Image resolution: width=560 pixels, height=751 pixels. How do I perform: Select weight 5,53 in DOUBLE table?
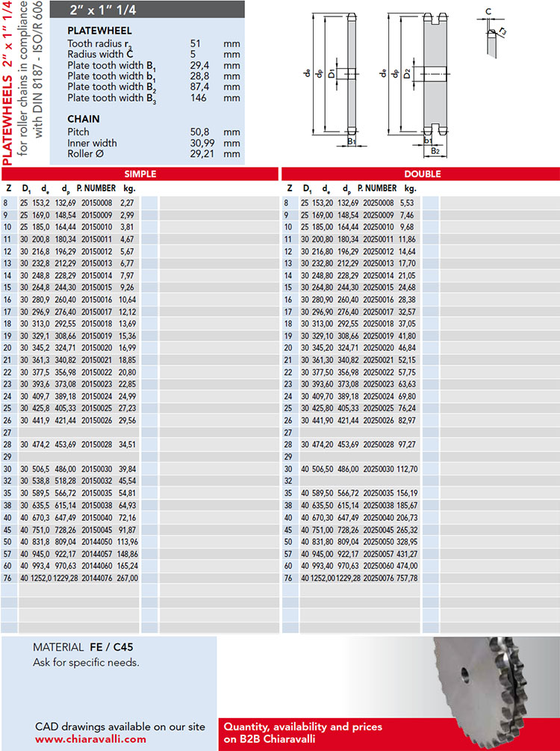(407, 203)
